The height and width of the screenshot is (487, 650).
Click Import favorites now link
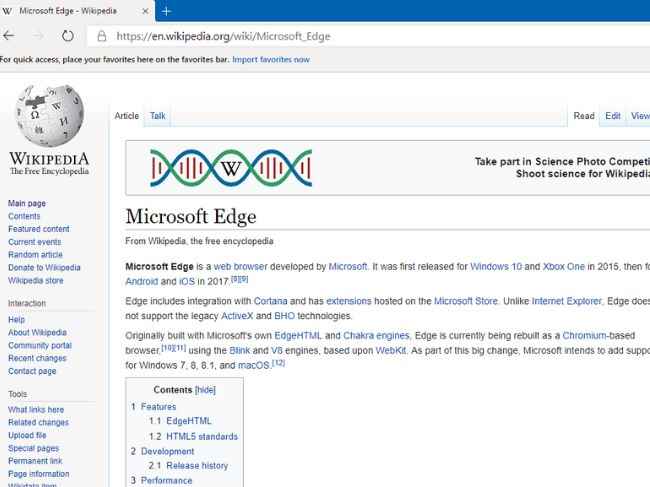[271, 60]
